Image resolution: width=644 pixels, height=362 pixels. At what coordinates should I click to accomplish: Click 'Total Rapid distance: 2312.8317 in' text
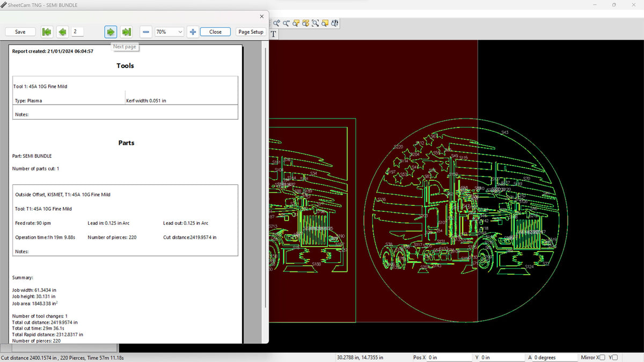48,335
